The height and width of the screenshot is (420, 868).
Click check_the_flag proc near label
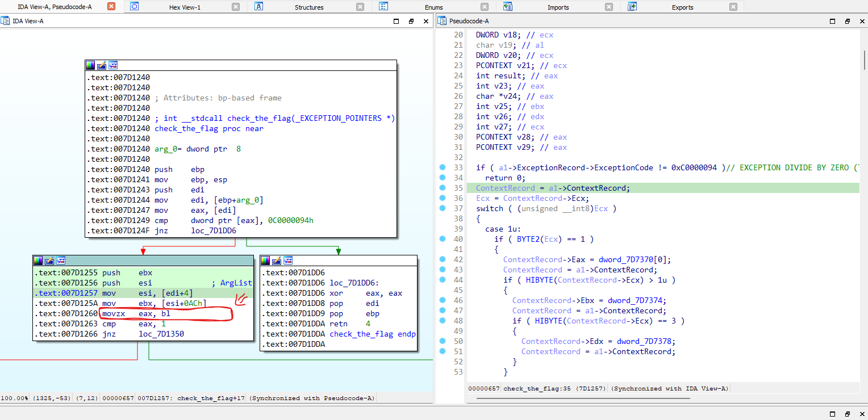coord(209,129)
